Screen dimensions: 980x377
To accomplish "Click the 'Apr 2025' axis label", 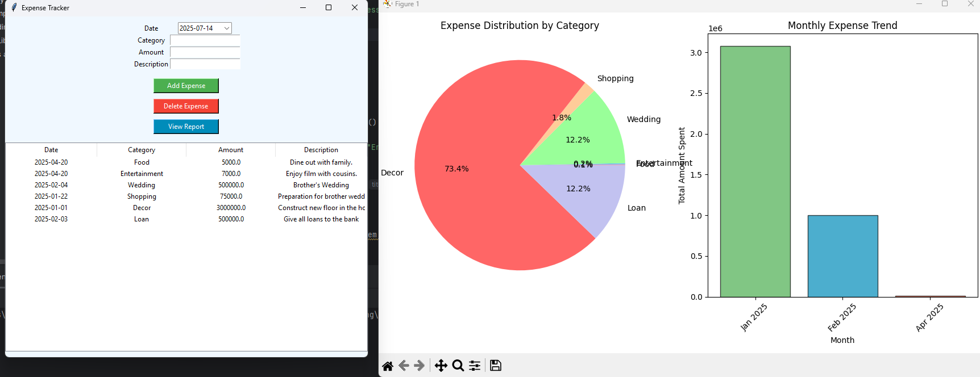I will (929, 317).
